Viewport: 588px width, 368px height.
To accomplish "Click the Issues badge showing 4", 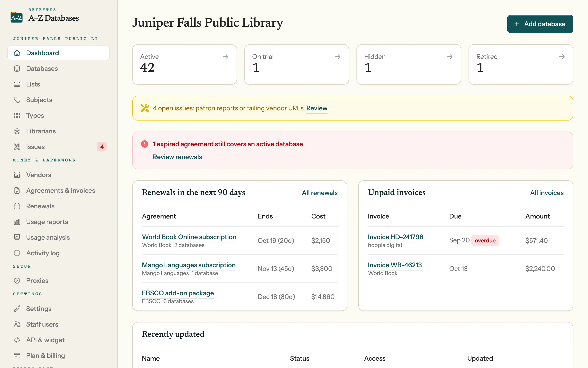I will 102,147.
